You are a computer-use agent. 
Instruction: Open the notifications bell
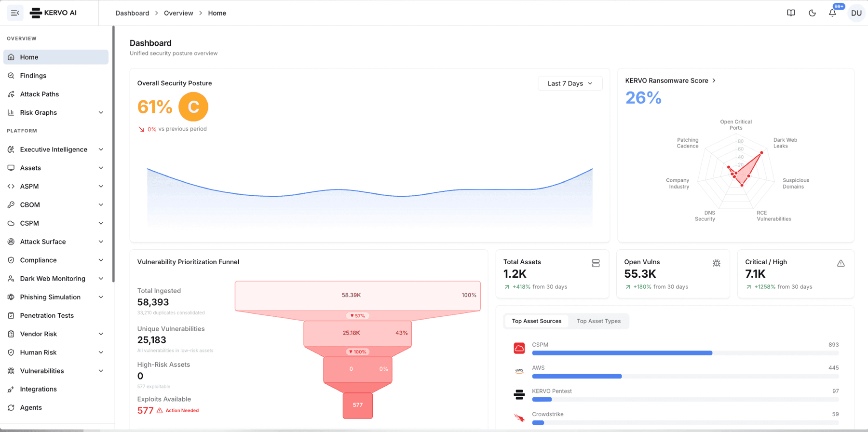point(832,13)
